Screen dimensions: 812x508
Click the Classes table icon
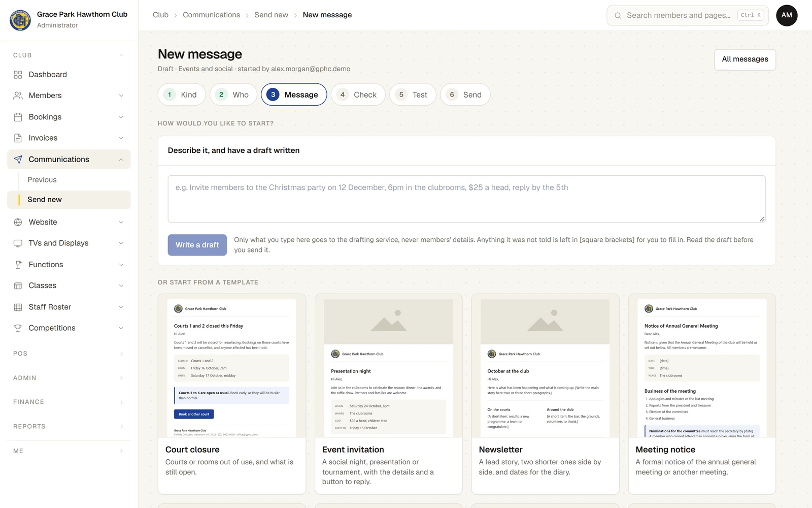[18, 285]
